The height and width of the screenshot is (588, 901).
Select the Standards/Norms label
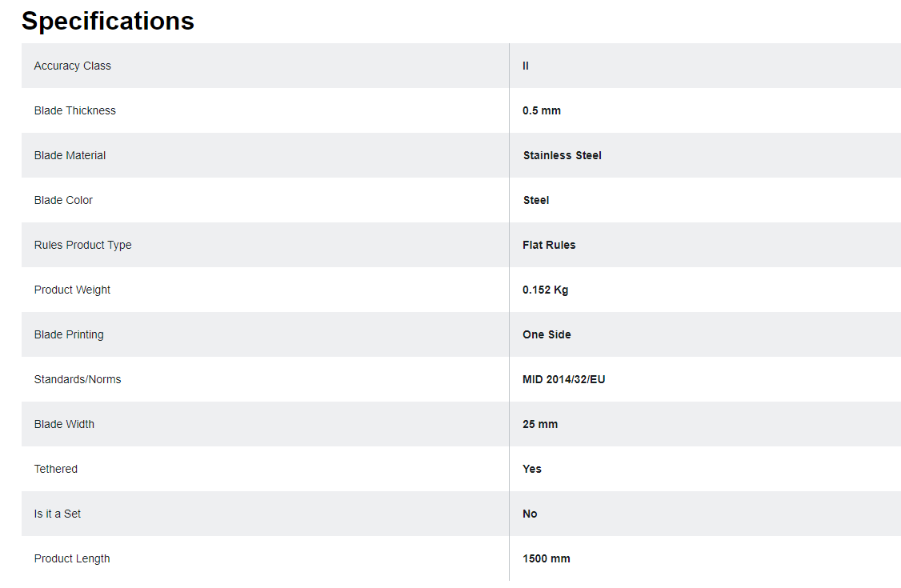[x=78, y=379]
